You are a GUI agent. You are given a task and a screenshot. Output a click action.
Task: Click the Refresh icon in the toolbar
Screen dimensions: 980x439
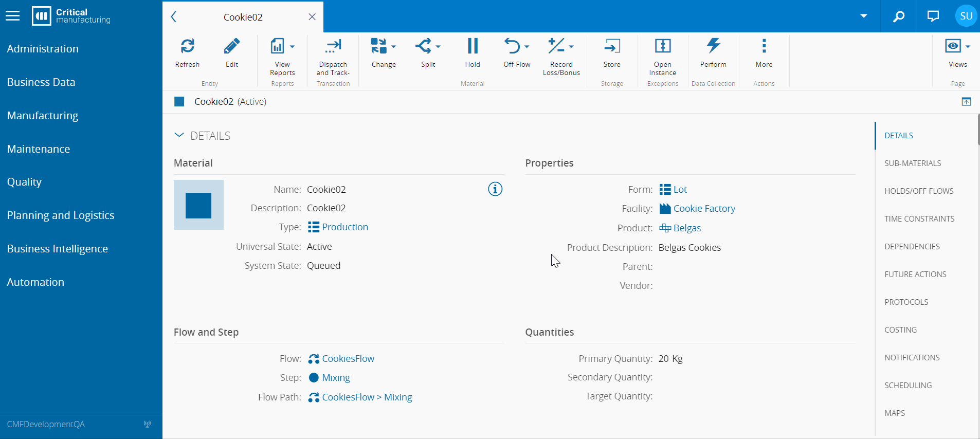pos(187,47)
